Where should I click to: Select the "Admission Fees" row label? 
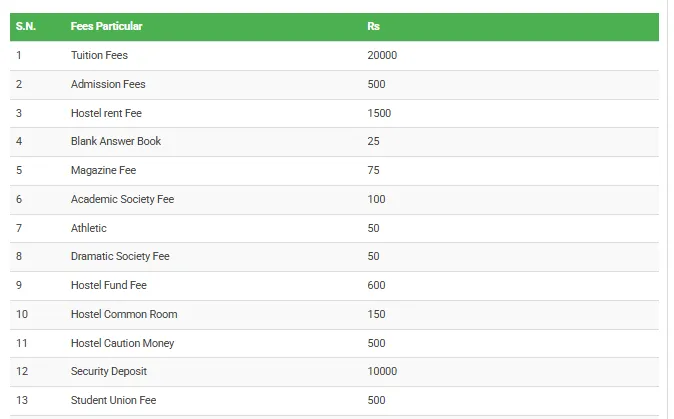pos(108,84)
